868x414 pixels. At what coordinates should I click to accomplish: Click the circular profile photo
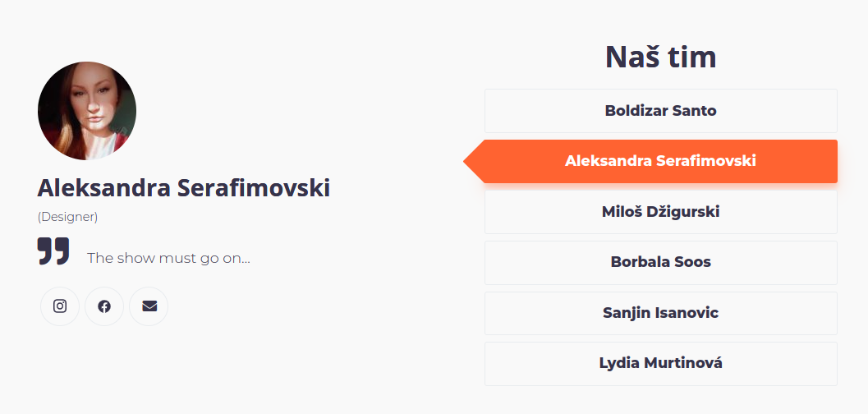click(87, 111)
